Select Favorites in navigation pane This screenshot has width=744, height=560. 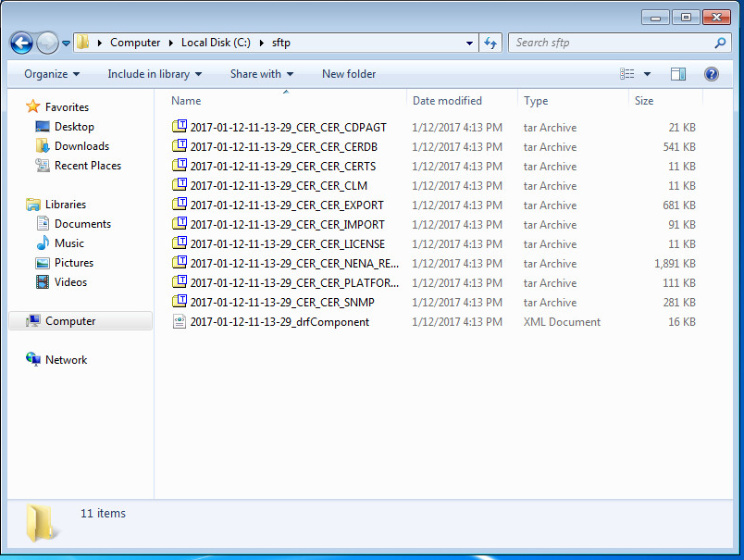click(67, 107)
